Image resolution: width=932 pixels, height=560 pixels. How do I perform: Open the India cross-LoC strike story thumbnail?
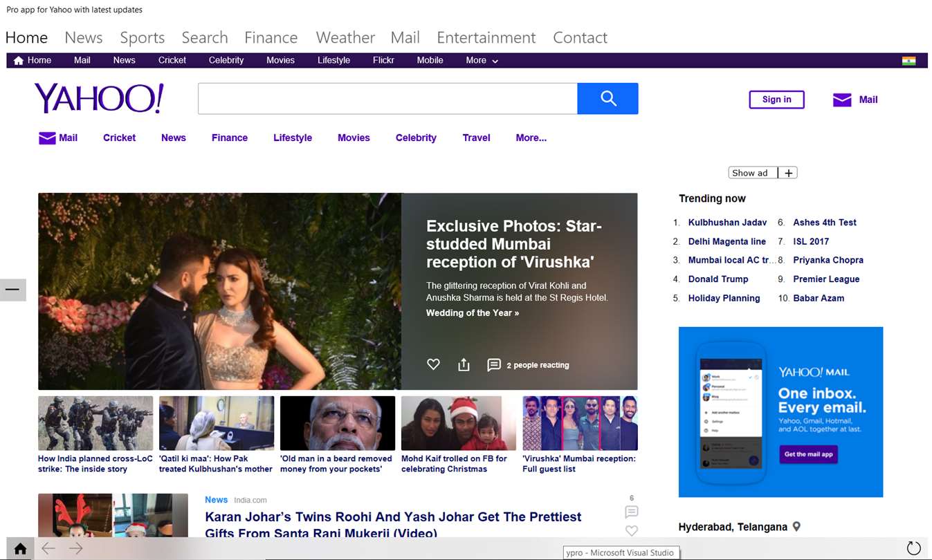[x=95, y=423]
